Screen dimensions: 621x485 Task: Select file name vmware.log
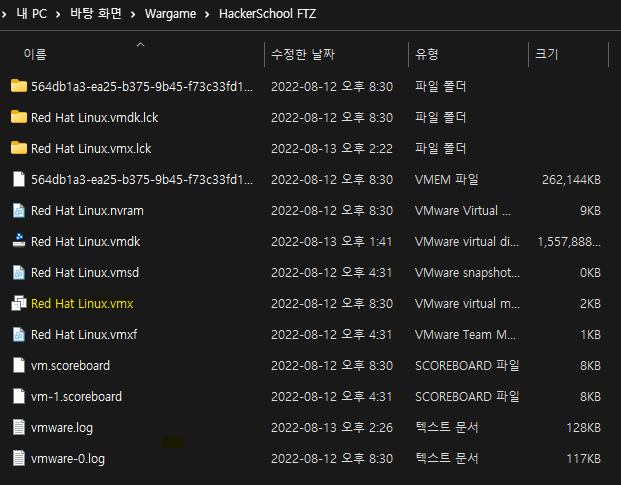click(x=62, y=428)
